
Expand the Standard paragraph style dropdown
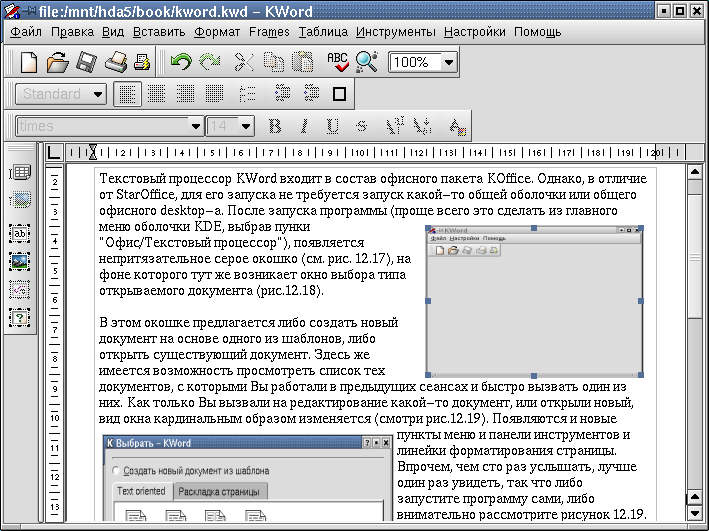[97, 94]
